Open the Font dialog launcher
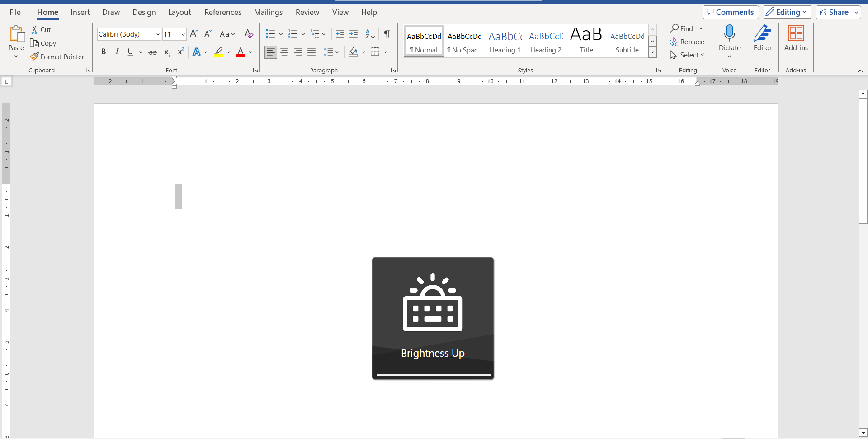868x439 pixels. [255, 70]
